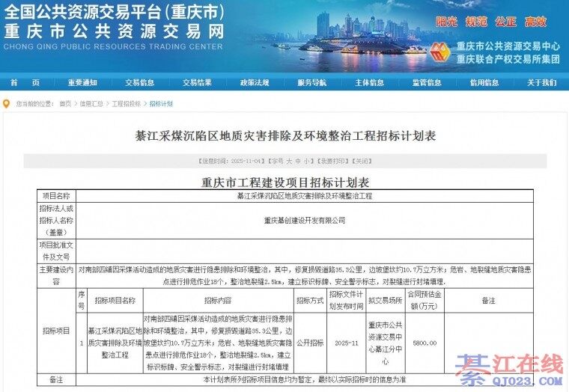
Task: Go to 关于我们 page
Action: (541, 82)
